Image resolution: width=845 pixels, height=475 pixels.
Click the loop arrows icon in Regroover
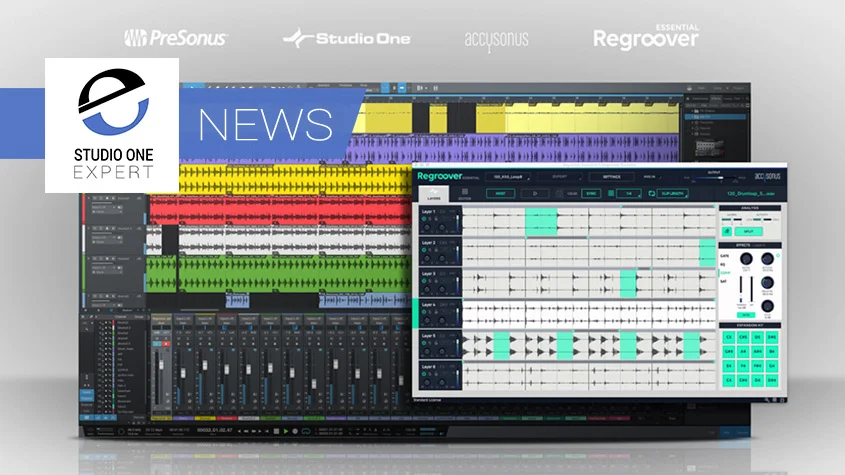[652, 193]
